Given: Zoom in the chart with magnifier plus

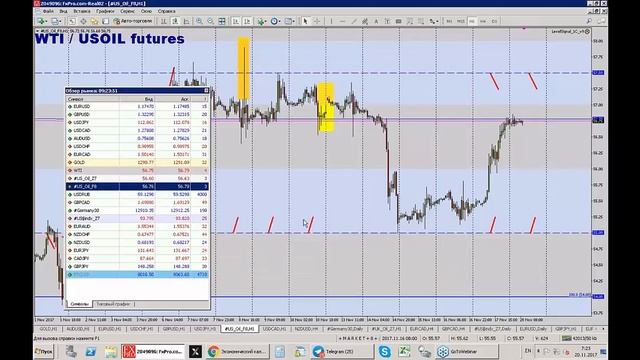Looking at the screenshot, I should click(199, 21).
